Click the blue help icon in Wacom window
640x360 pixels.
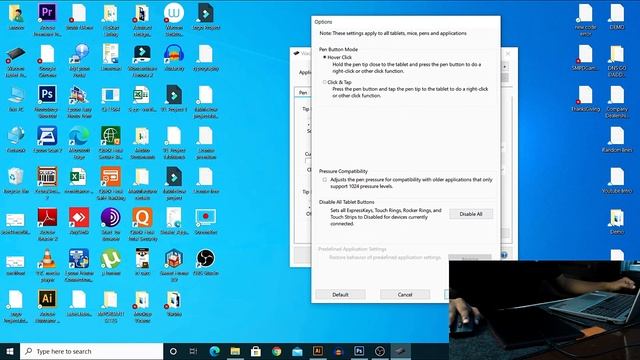click(504, 255)
